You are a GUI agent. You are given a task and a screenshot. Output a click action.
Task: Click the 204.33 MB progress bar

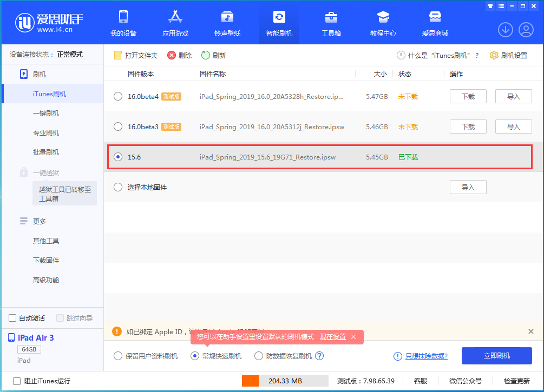[285, 381]
